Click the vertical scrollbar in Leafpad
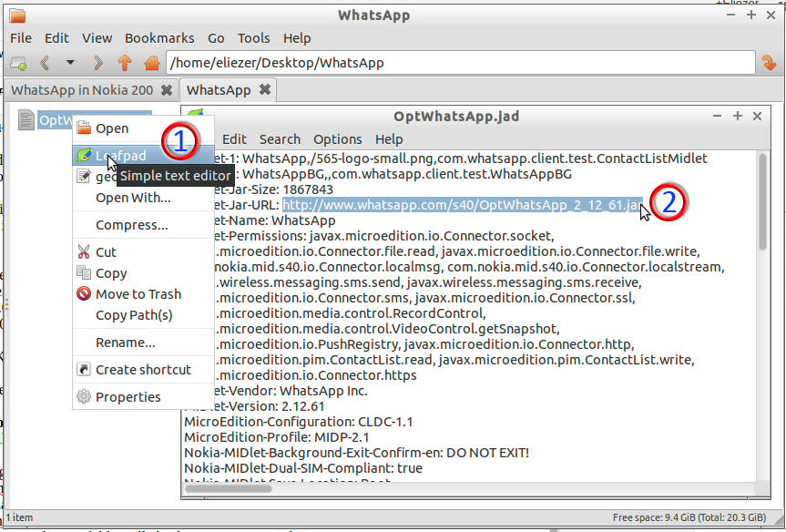Viewport: 786px width, 532px height. click(762, 202)
